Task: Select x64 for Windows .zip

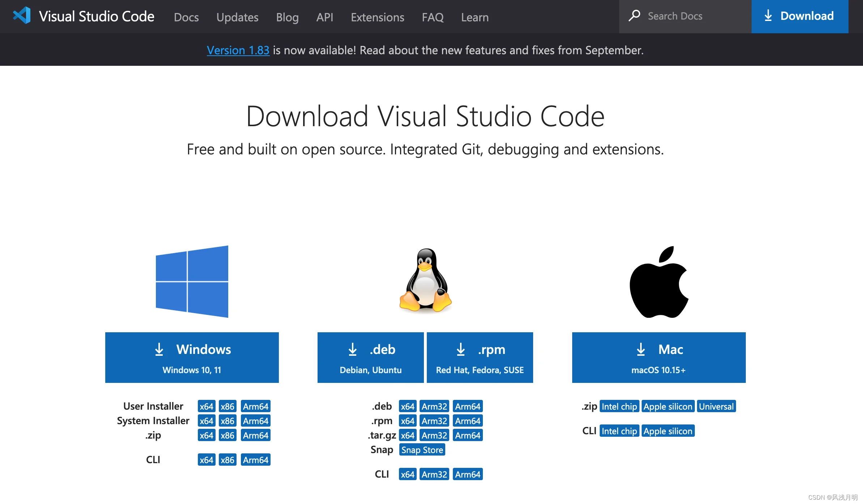Action: click(207, 435)
